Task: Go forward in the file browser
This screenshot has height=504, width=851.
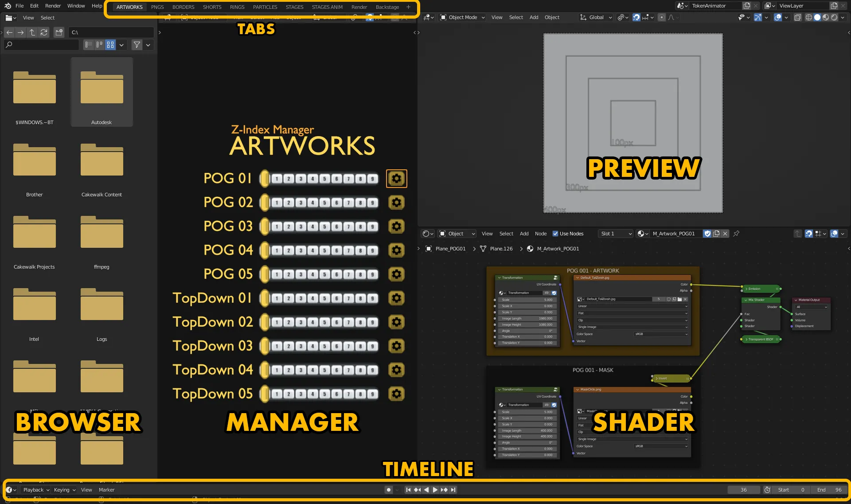Action: pyautogui.click(x=21, y=32)
